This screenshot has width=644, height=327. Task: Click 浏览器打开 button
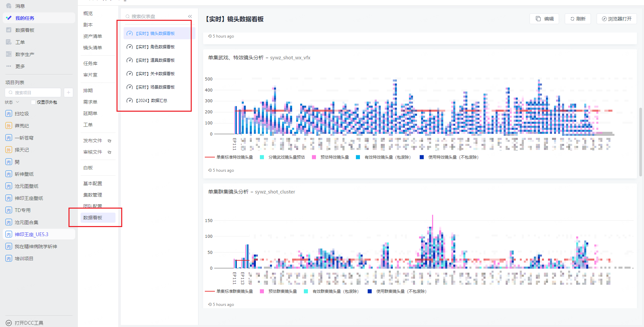616,19
